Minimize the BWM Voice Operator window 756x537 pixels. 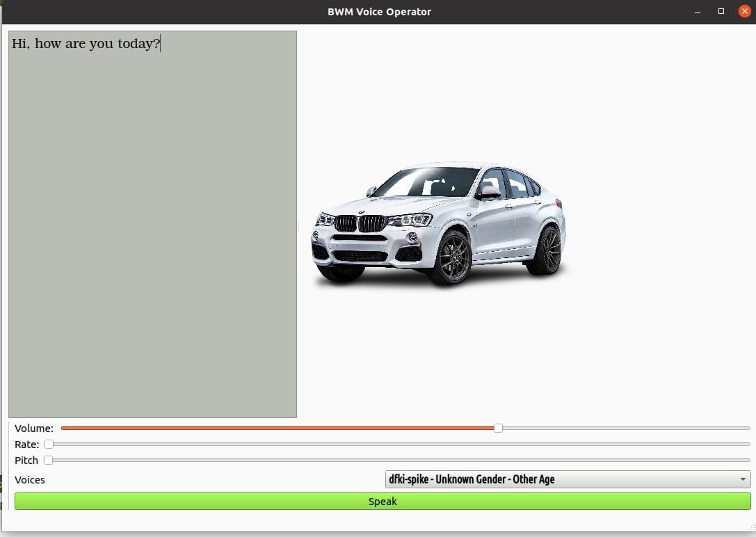(697, 12)
